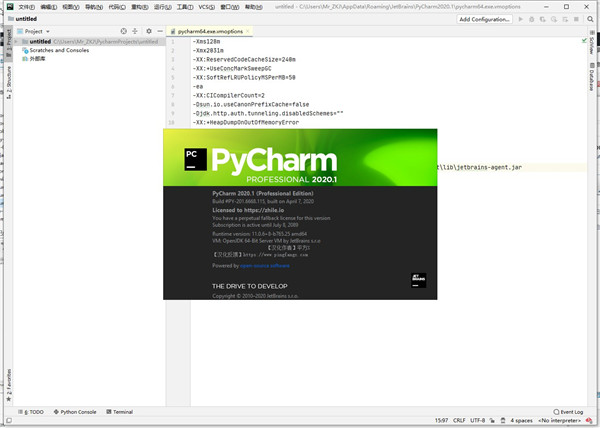
Task: Click the memory/trash indicator icon in status bar
Action: pos(503,421)
